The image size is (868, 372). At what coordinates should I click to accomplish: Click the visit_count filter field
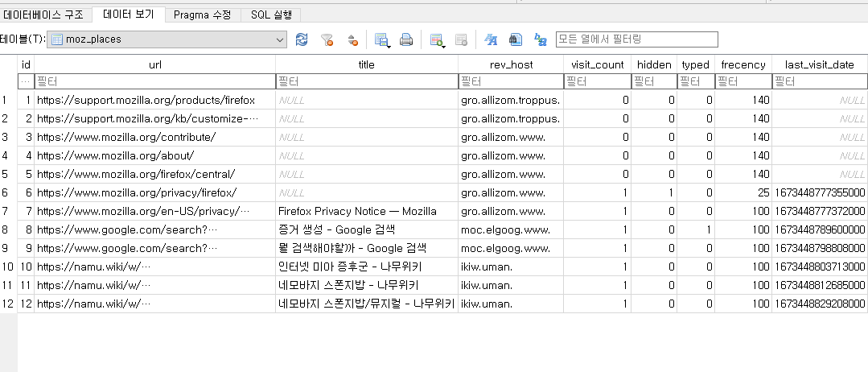coord(598,81)
